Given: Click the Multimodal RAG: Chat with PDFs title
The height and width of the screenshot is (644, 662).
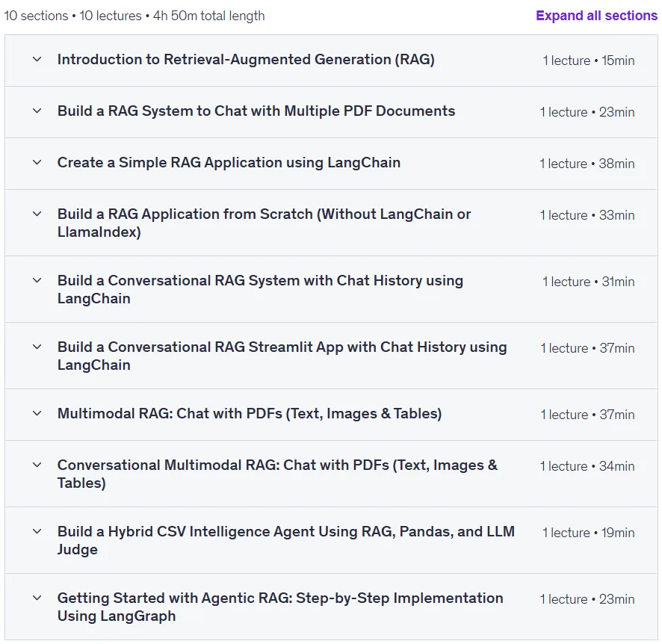Looking at the screenshot, I should pyautogui.click(x=250, y=414).
